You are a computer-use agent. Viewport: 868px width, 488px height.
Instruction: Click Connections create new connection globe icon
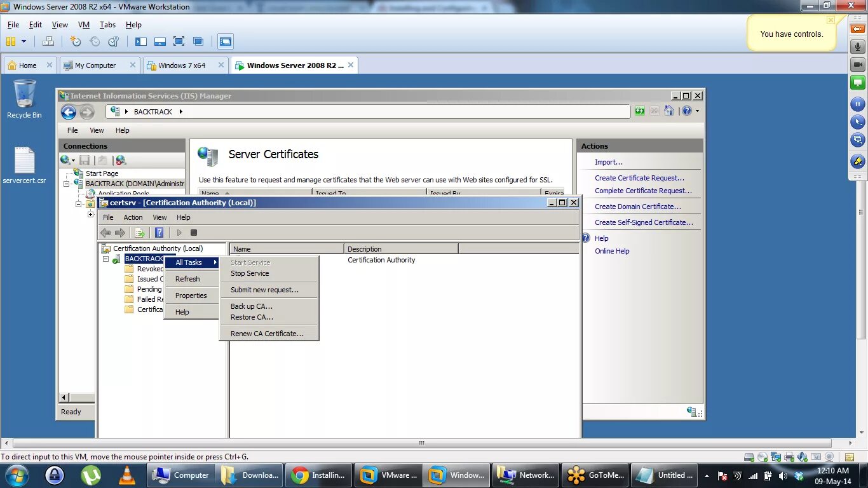[x=65, y=160]
